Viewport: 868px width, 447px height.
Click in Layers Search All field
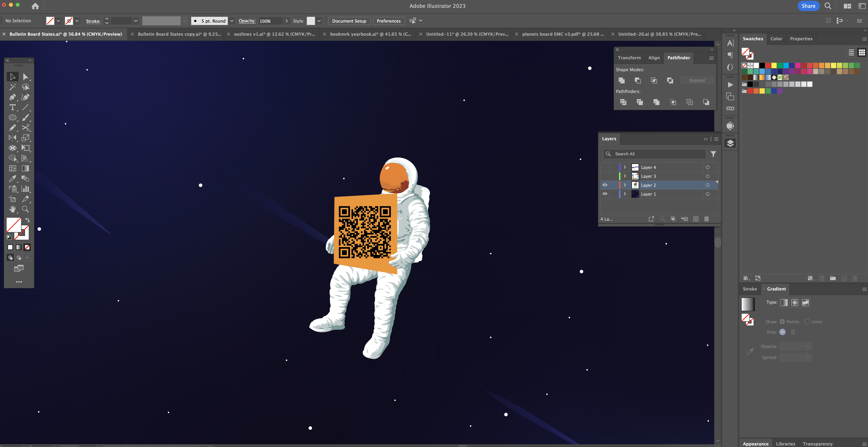655,154
